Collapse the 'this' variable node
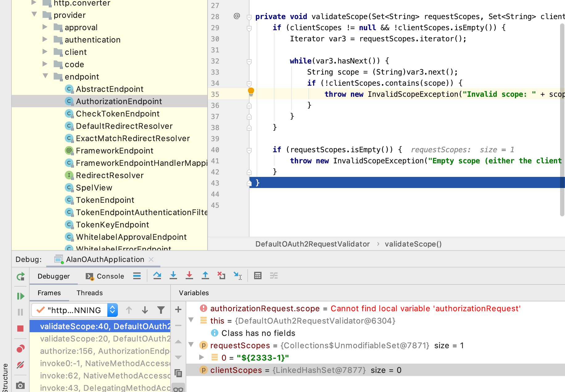 [191, 320]
